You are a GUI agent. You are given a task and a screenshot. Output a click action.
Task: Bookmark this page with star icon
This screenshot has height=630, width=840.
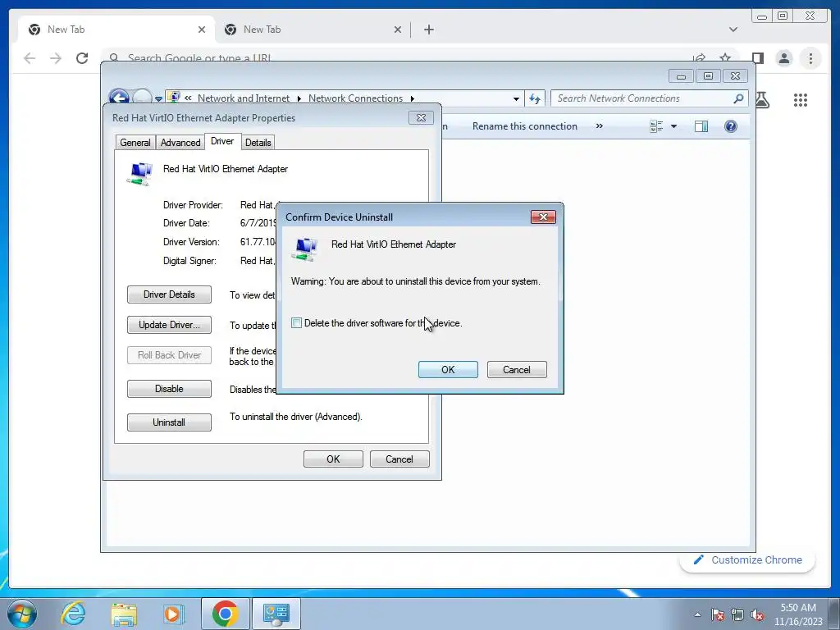tap(725, 58)
